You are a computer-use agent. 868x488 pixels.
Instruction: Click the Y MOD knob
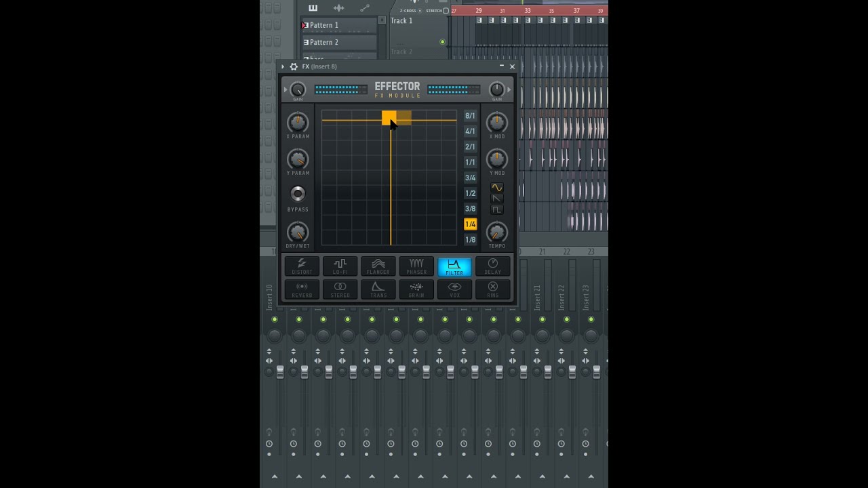point(497,159)
